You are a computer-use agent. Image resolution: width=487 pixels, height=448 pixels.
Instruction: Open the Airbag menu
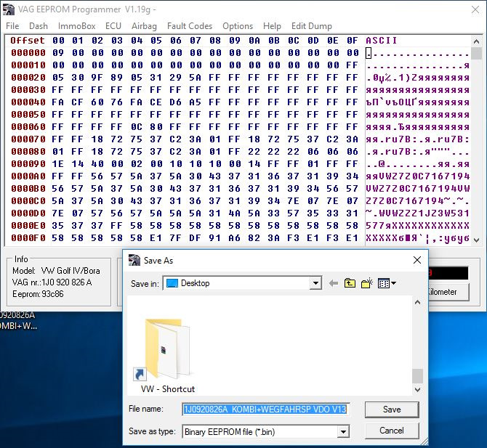pos(144,26)
